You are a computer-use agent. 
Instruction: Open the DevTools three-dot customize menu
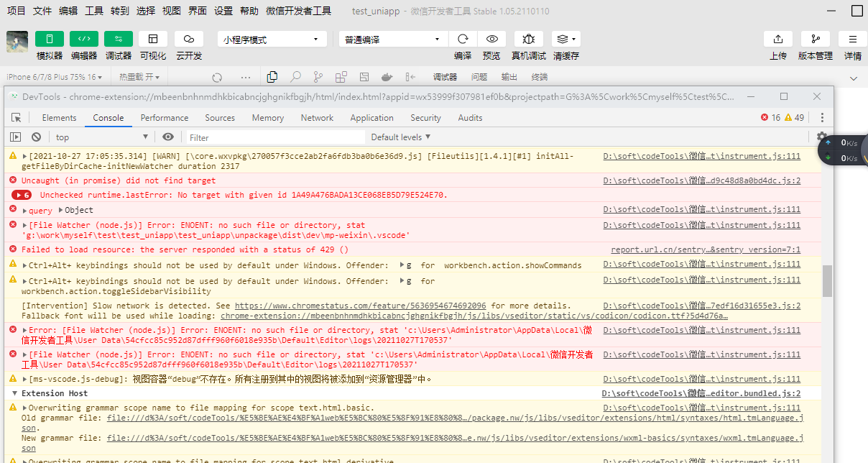pos(822,118)
